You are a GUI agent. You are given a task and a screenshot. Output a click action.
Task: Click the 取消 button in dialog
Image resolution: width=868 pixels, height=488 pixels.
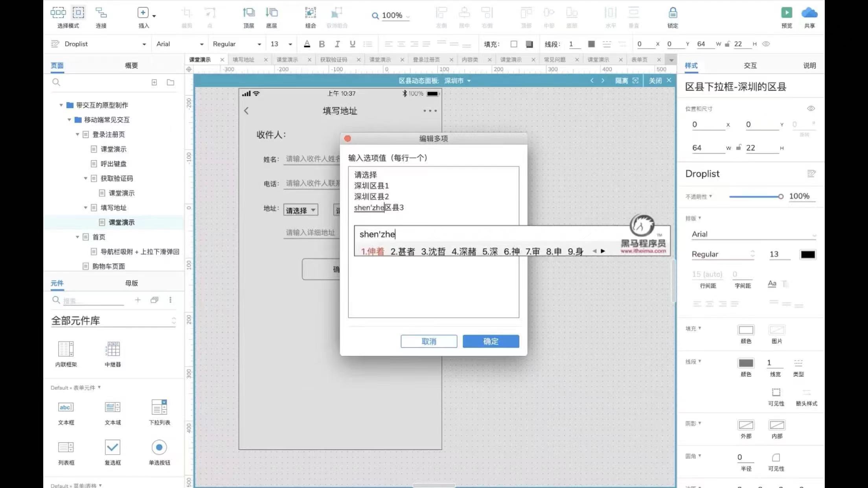coord(428,341)
